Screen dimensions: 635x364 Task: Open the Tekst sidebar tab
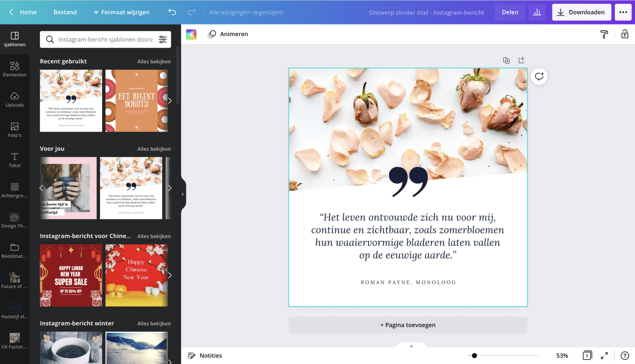[x=15, y=160]
